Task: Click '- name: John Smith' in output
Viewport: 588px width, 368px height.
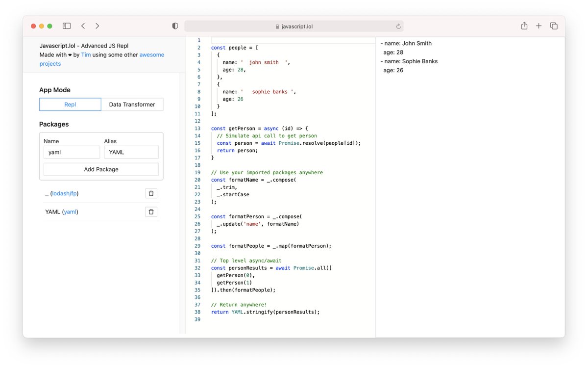Action: [x=406, y=43]
